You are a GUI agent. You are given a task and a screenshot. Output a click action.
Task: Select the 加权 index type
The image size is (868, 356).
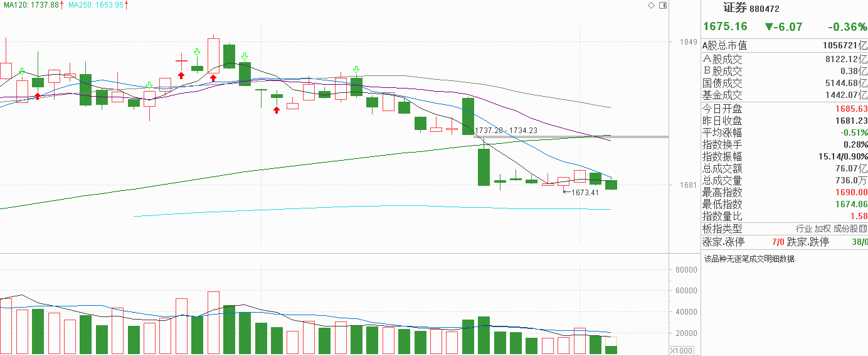(x=822, y=229)
